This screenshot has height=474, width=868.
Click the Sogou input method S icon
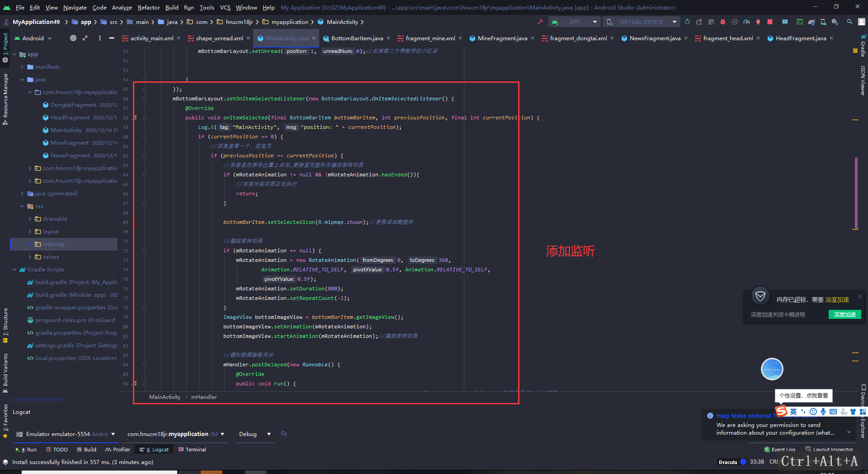[782, 411]
